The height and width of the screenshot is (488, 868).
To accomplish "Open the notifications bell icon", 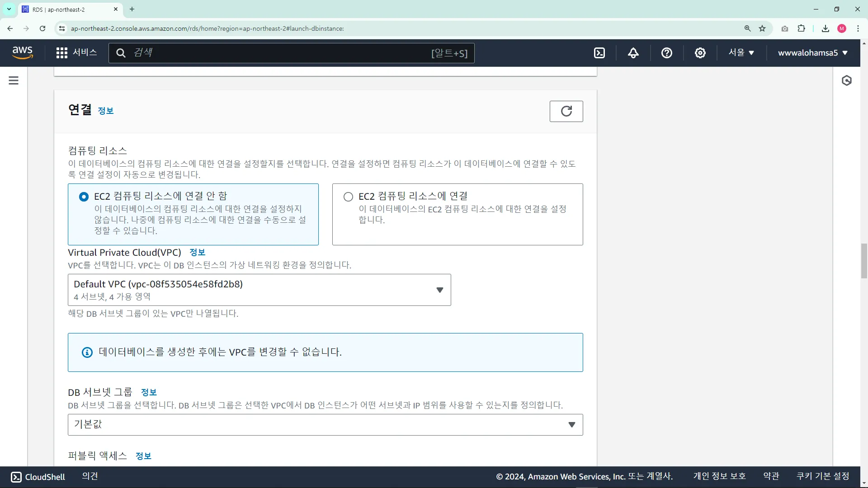I will [x=633, y=53].
